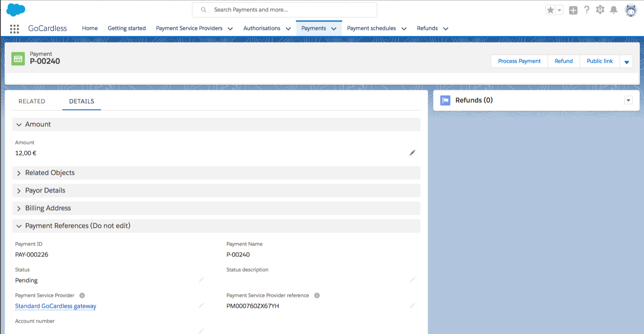Screen dimensions: 644x334
Task: Open the Refunds (0) related list
Action: click(x=474, y=100)
